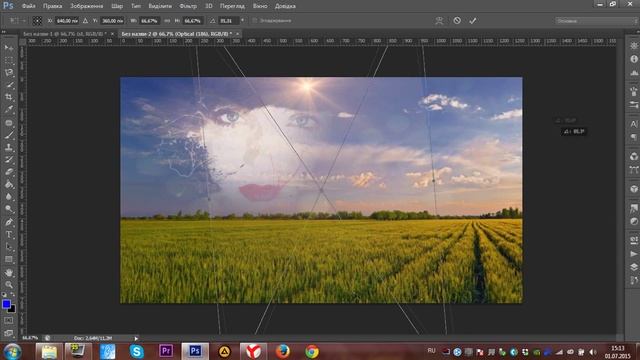The image size is (640, 360).
Task: Toggle the width-height link icon
Action: click(x=167, y=20)
